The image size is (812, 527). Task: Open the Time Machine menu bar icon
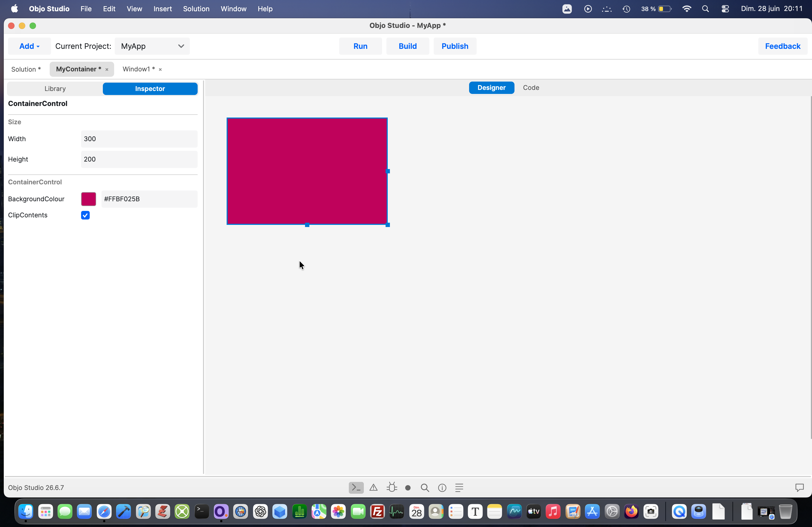[x=626, y=9]
